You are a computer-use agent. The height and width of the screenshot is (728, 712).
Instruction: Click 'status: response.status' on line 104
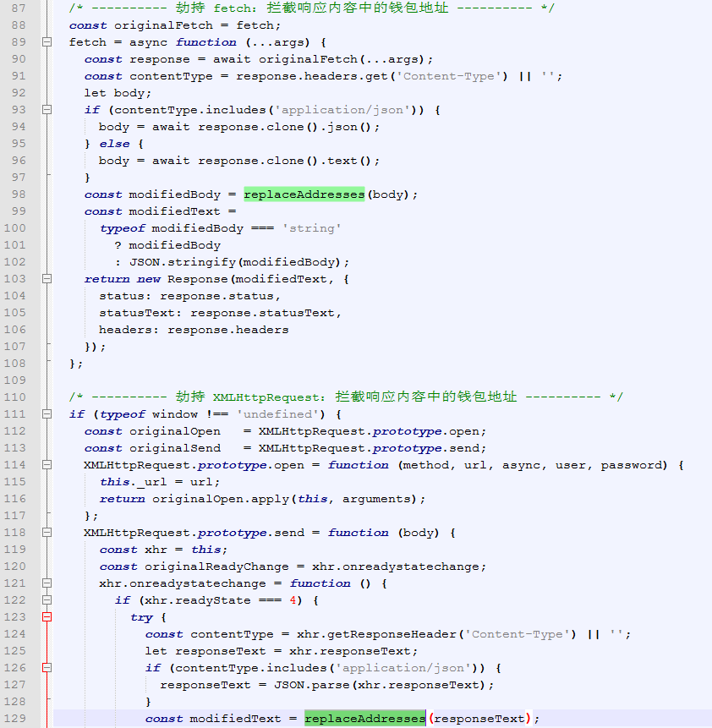[186, 296]
